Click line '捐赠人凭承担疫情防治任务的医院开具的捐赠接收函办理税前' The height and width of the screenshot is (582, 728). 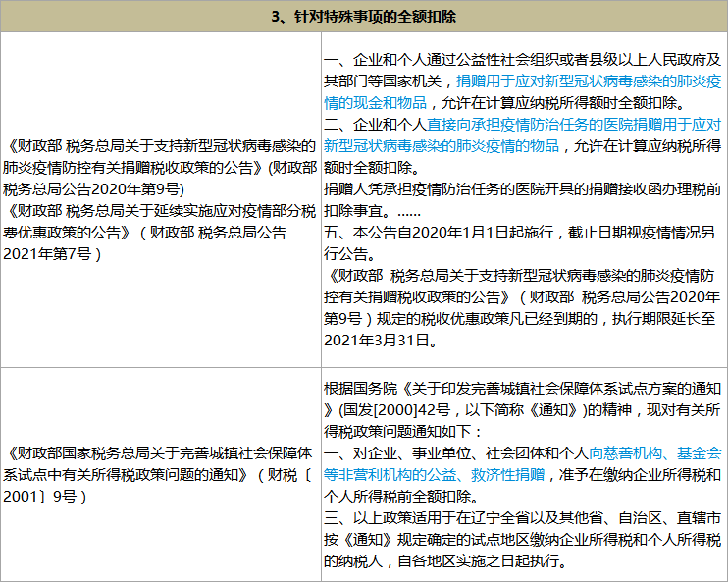[522, 189]
